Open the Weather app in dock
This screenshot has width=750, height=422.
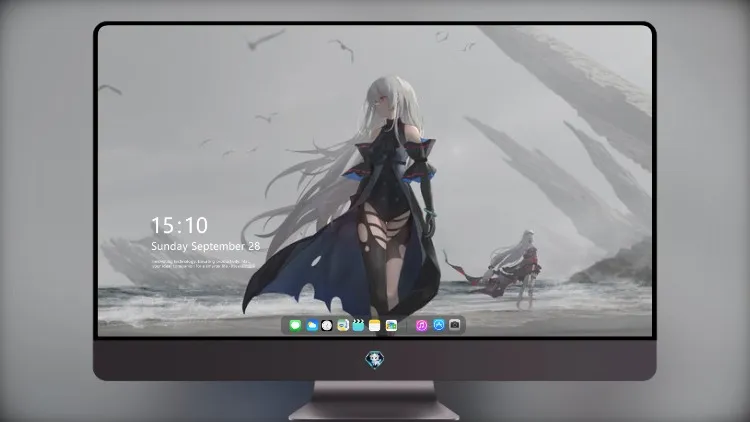point(311,326)
